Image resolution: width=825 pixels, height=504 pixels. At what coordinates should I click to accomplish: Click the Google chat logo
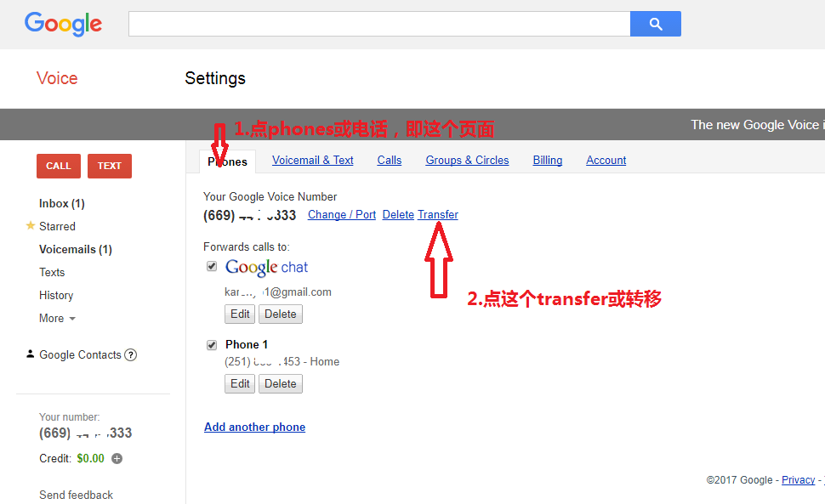[x=266, y=267]
